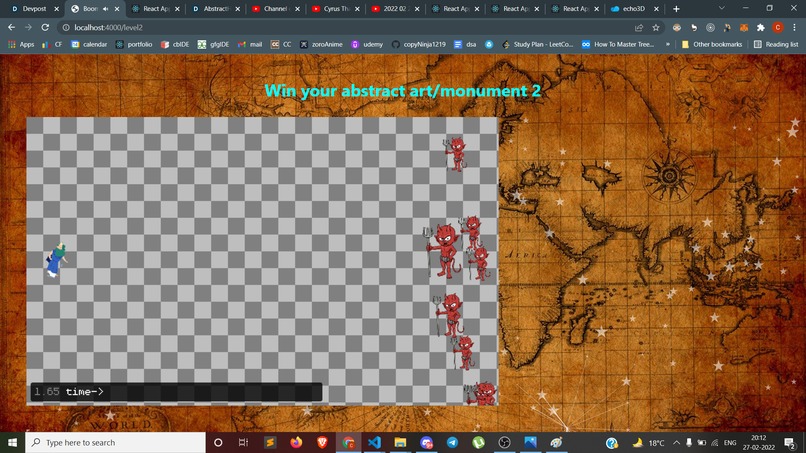Viewport: 806px width, 453px height.
Task: Open Cortana circle icon on the taskbar
Action: click(218, 442)
